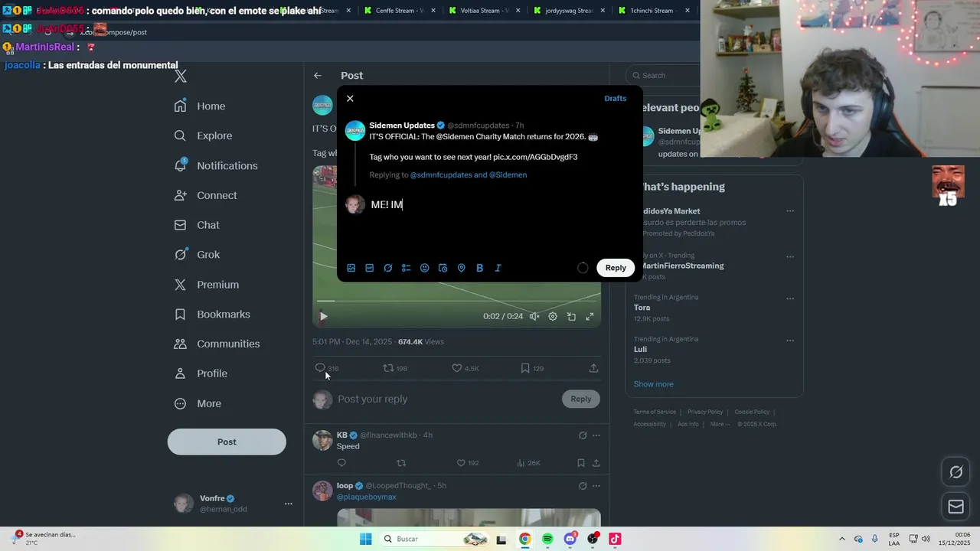
Task: Open the @plaqueboymax mention
Action: [x=367, y=497]
